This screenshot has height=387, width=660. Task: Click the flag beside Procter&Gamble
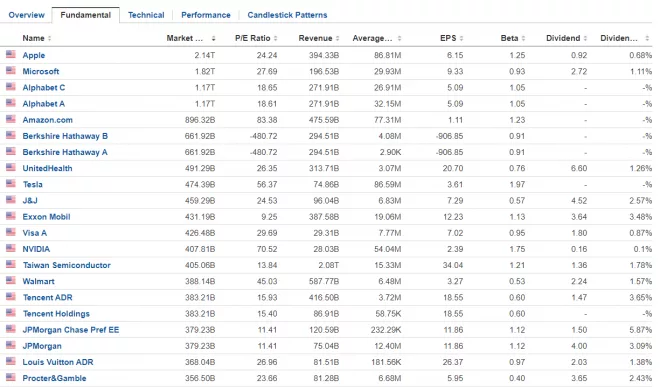[x=11, y=377]
